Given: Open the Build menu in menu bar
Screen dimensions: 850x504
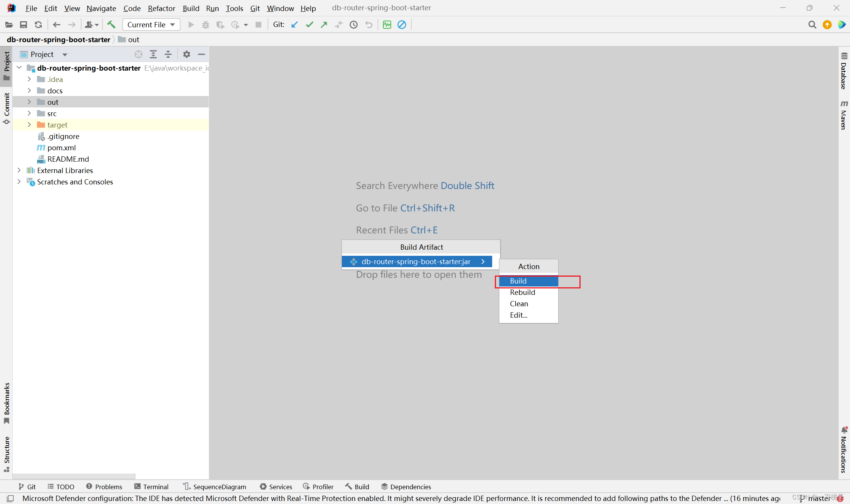Looking at the screenshot, I should 191,8.
